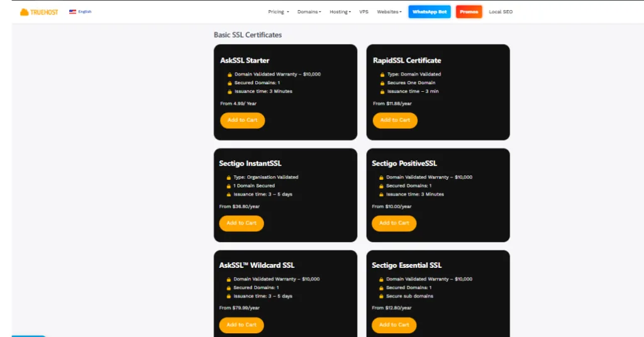Viewport: 644px width, 337px height.
Task: Click Type: Organisation Validated text
Action: 266,177
